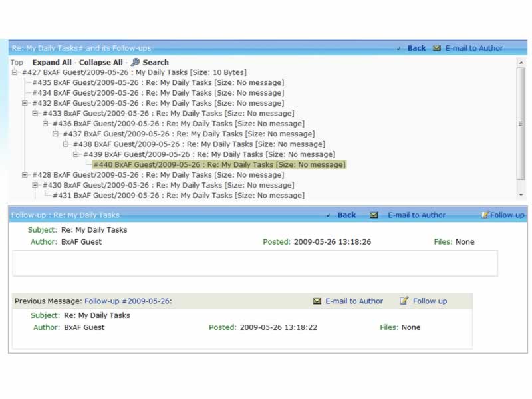Click Collapse All in the thread toolbar
Image resolution: width=532 pixels, height=399 pixels.
[101, 63]
